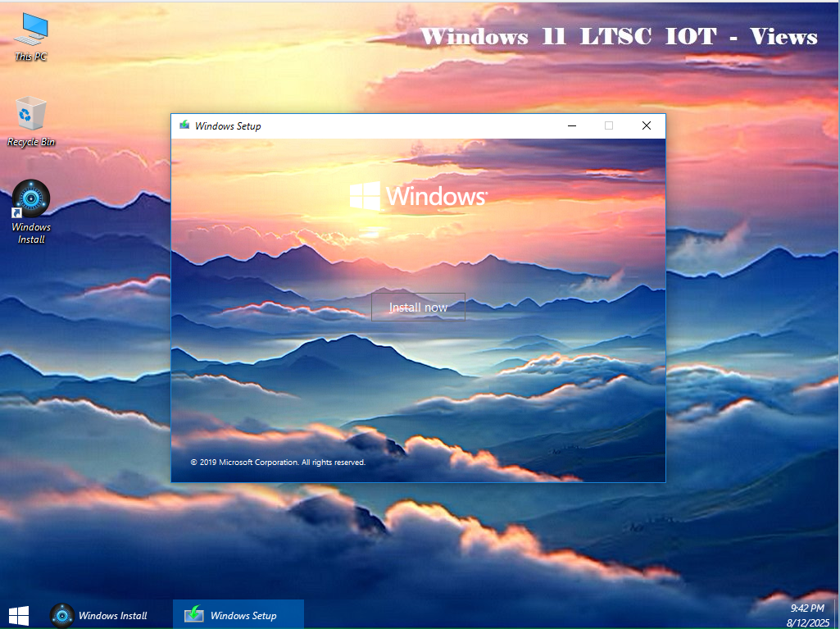This screenshot has height=629, width=840.
Task: Select the Recycle Bin desktop icon
Action: pos(30,121)
